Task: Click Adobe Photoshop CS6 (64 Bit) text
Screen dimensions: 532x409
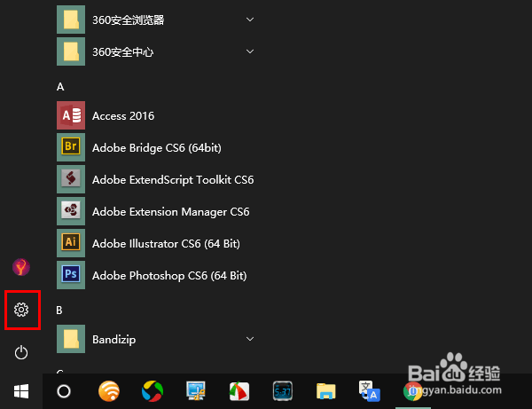Action: tap(169, 276)
